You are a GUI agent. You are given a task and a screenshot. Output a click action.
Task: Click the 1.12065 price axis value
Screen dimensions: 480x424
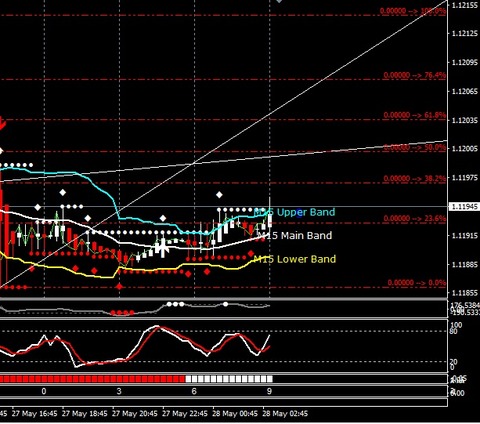(465, 91)
